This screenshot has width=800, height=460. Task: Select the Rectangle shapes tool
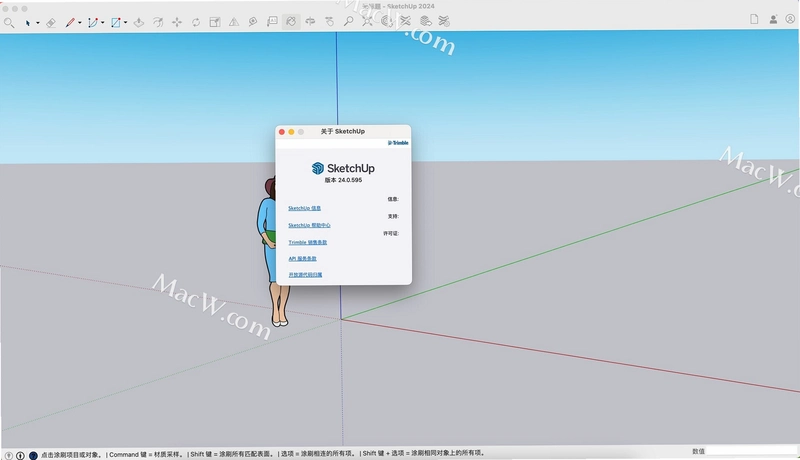pyautogui.click(x=116, y=22)
